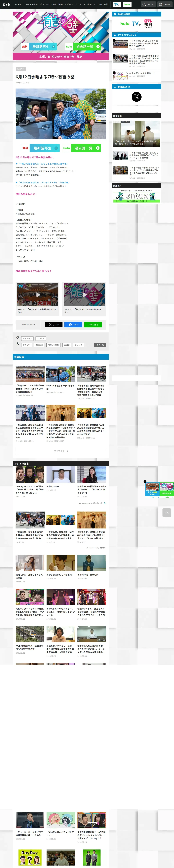Open ranking item 2年ぶり若手予選会開催
The width and height of the screenshot is (174, 868).
click(136, 44)
